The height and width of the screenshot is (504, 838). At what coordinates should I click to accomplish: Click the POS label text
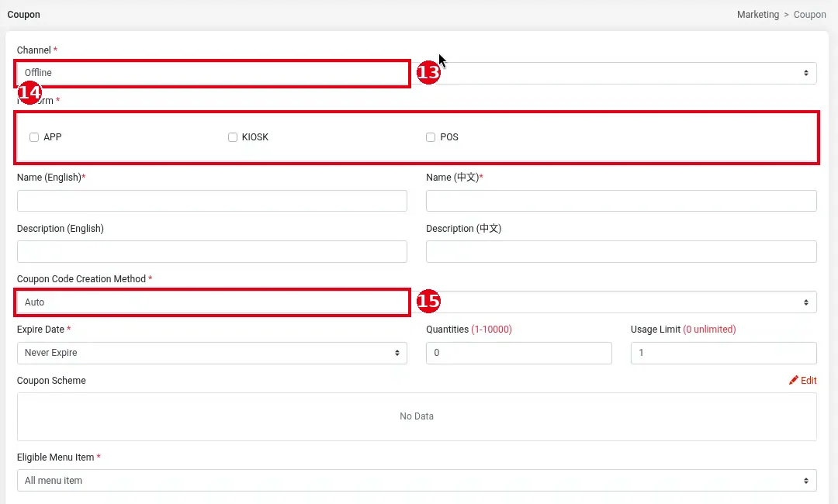(449, 137)
